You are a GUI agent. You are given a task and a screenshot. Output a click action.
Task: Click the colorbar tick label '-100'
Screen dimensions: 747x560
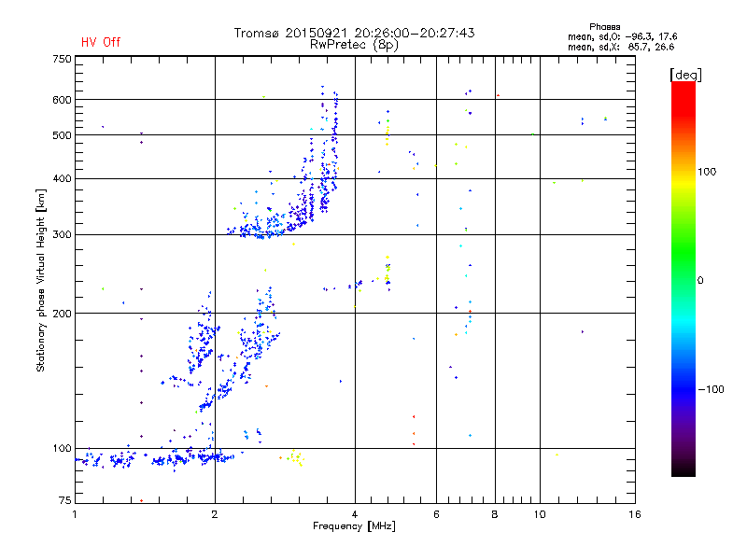click(x=711, y=389)
